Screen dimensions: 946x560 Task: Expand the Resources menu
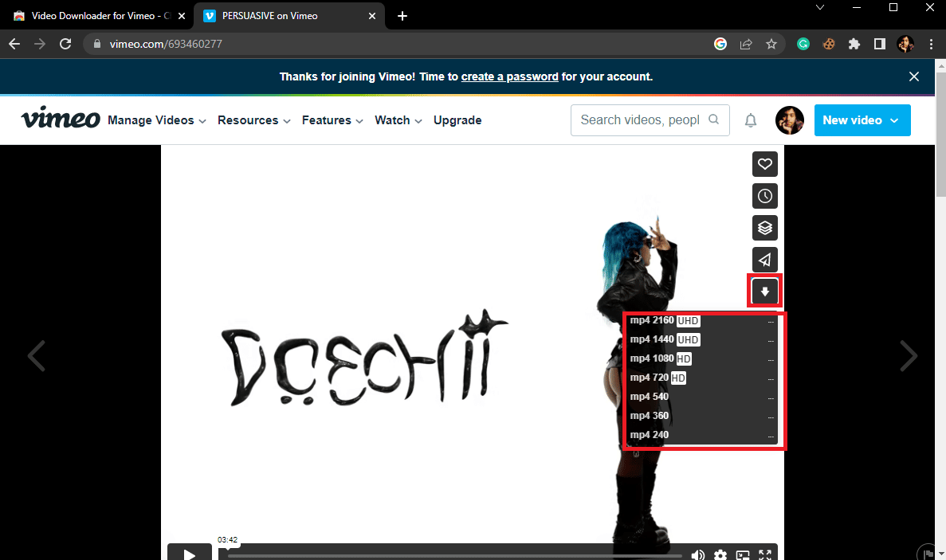pyautogui.click(x=254, y=120)
